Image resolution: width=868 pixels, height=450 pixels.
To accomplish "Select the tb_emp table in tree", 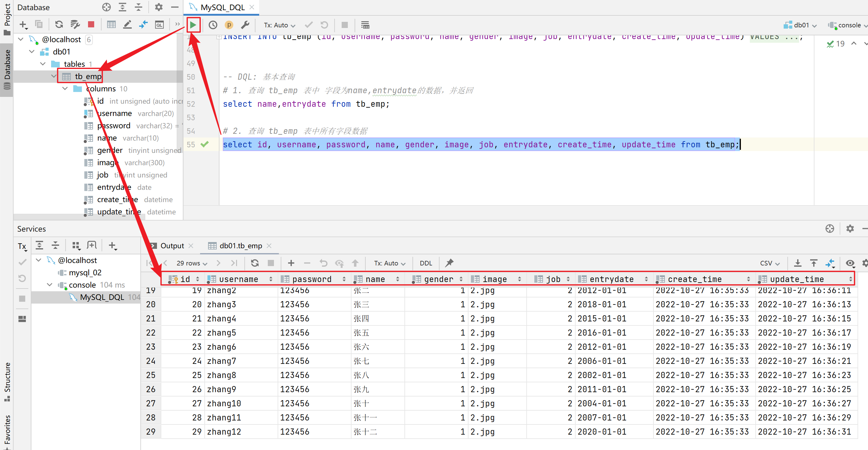I will click(x=88, y=77).
